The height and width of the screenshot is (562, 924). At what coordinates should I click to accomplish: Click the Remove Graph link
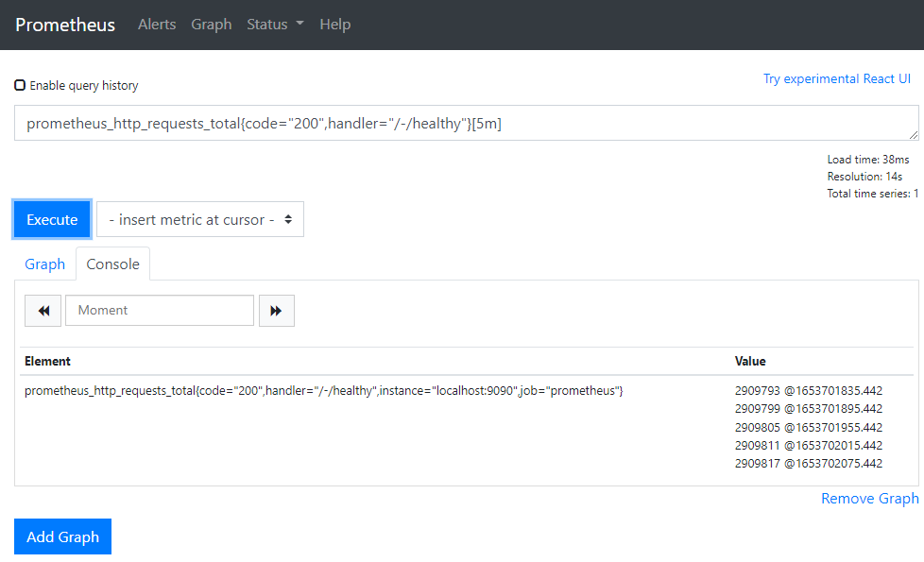pos(869,499)
